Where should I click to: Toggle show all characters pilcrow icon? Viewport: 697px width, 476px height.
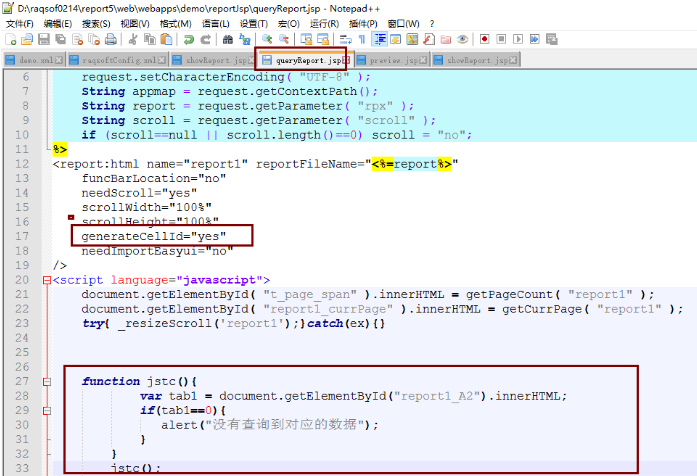click(362, 40)
